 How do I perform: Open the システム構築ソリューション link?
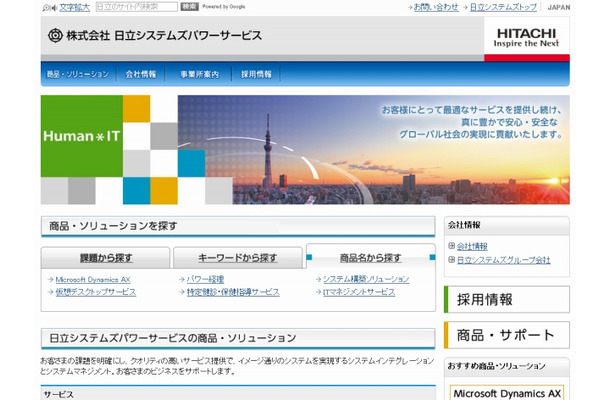(366, 279)
